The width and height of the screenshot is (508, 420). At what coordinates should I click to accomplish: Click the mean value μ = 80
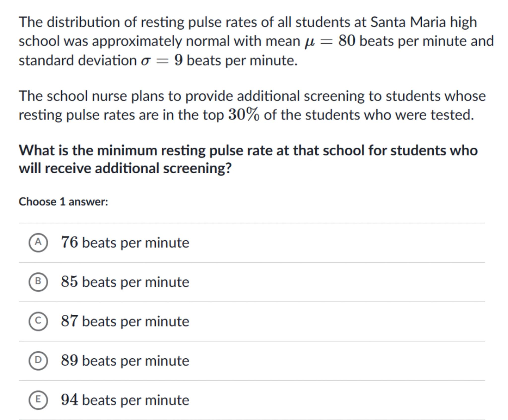(x=330, y=41)
